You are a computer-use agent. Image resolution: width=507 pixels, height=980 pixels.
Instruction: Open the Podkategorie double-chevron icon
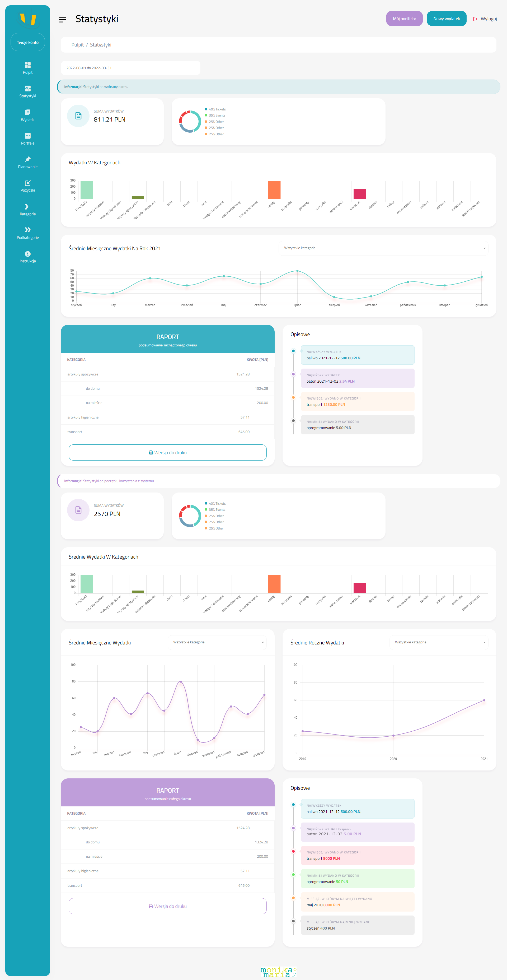(x=27, y=230)
